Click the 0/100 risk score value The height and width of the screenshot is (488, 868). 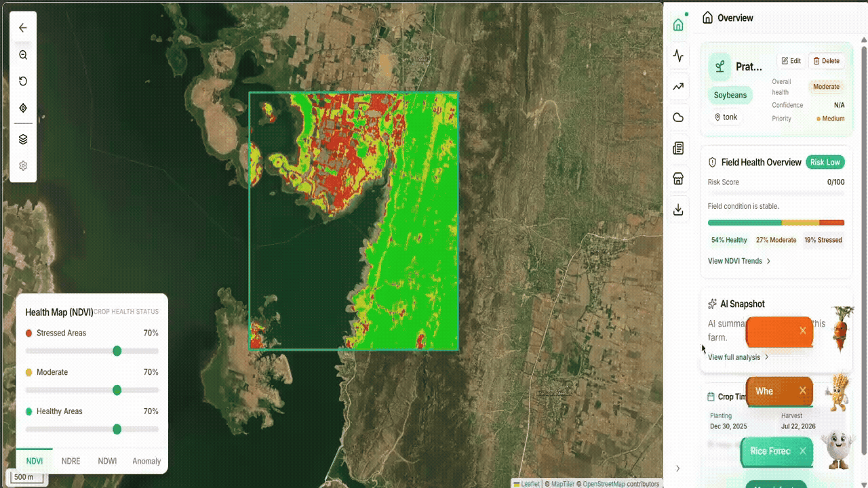835,182
